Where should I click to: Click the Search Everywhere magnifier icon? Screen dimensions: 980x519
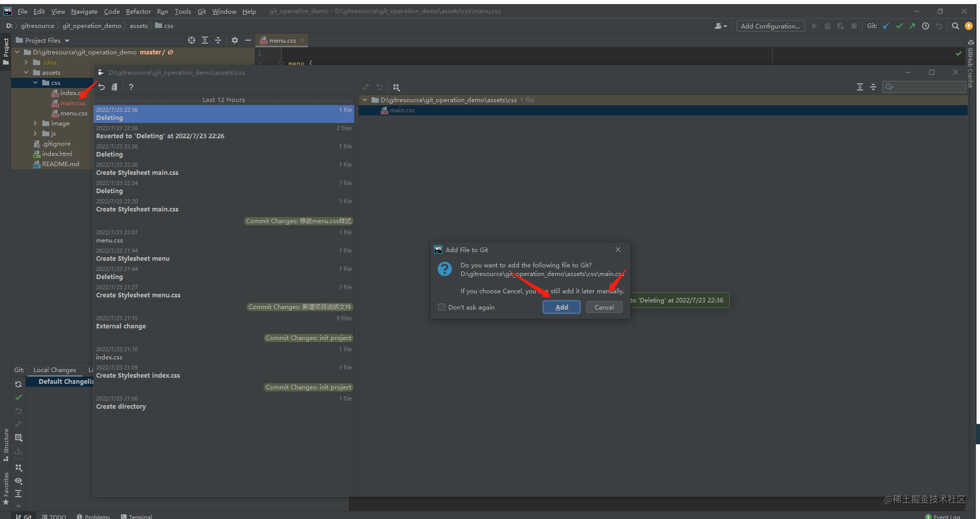point(956,26)
